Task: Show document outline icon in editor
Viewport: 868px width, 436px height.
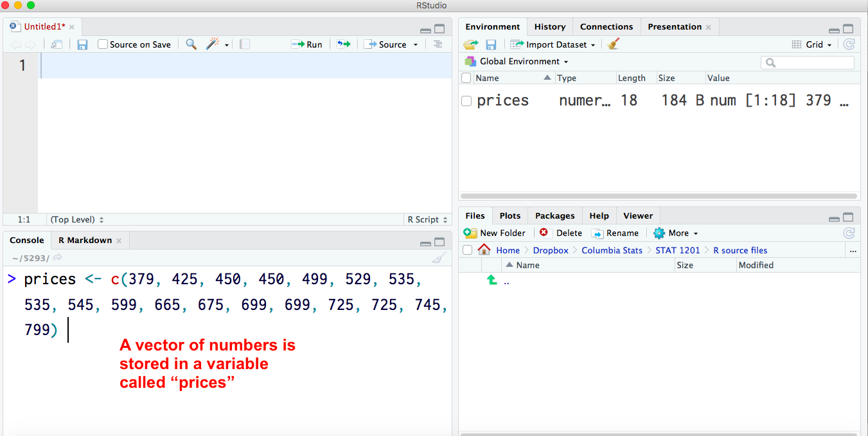Action: click(x=438, y=44)
